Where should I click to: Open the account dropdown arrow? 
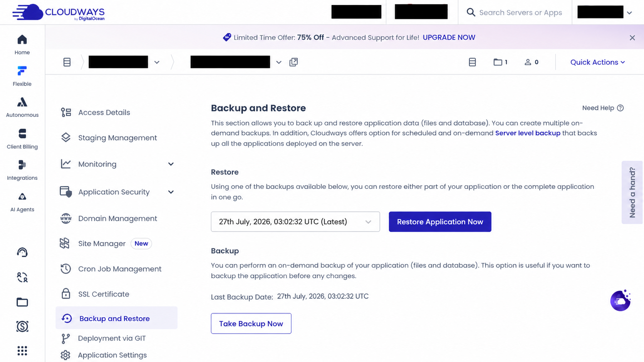(629, 13)
